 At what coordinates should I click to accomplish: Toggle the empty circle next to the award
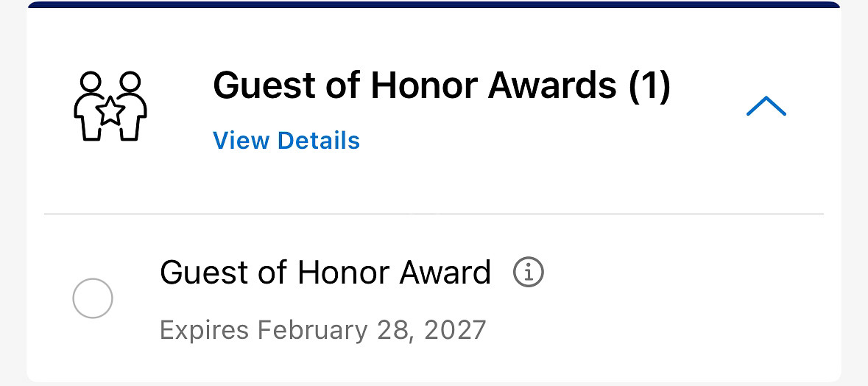pos(93,298)
